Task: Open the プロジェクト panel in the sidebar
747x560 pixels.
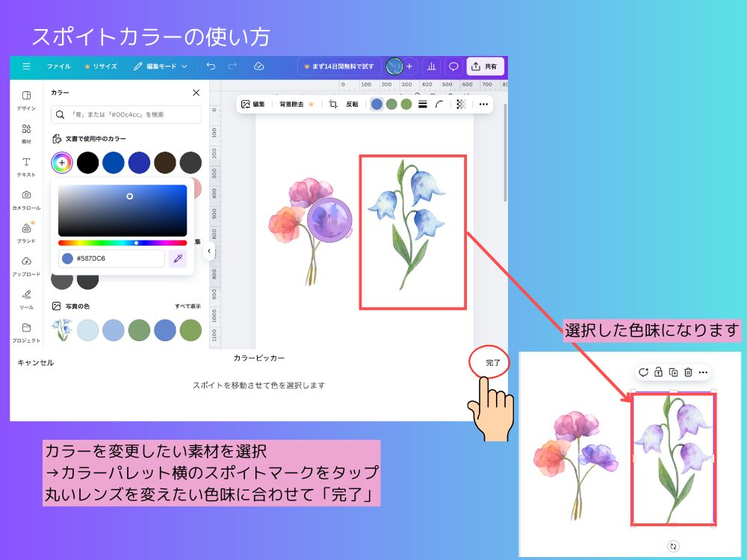Action: click(x=25, y=329)
